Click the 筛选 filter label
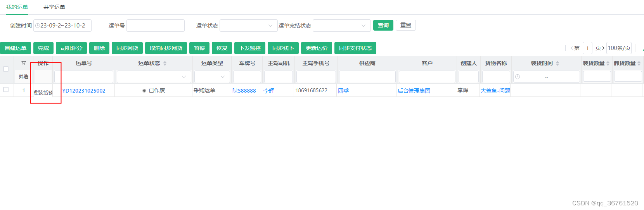The image size is (644, 210). tap(24, 77)
